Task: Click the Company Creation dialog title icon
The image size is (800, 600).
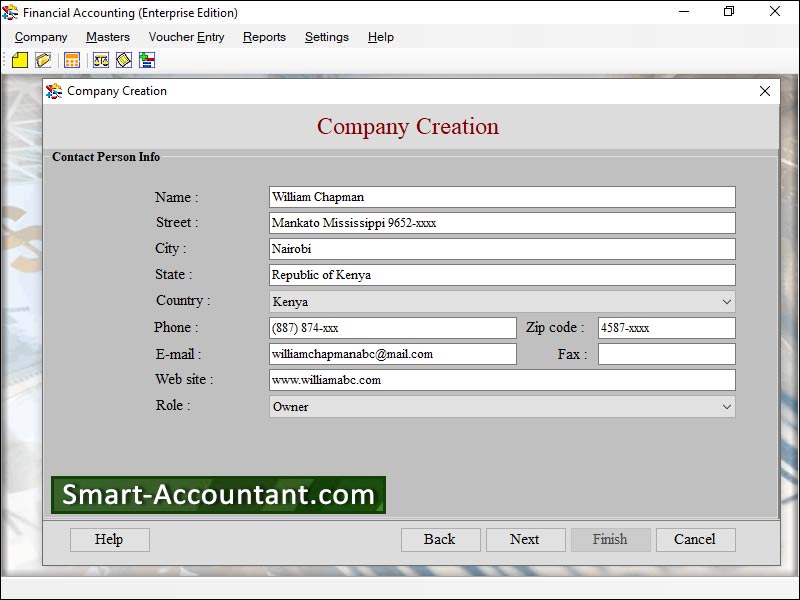Action: click(x=54, y=91)
